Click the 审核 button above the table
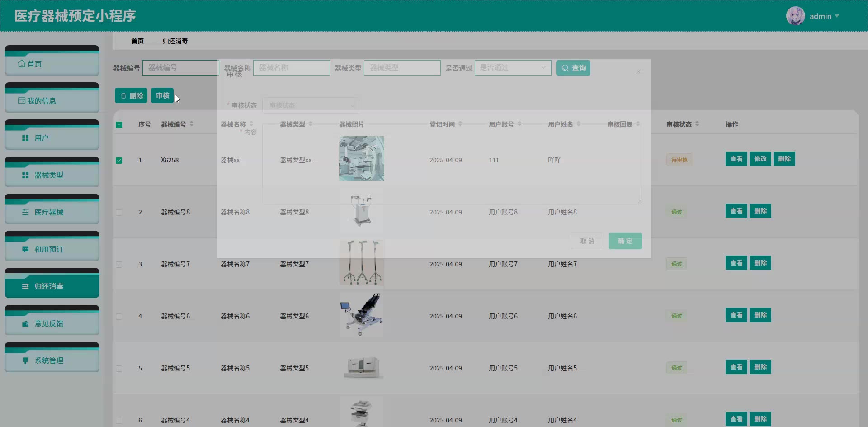This screenshot has height=427, width=868. pos(162,95)
